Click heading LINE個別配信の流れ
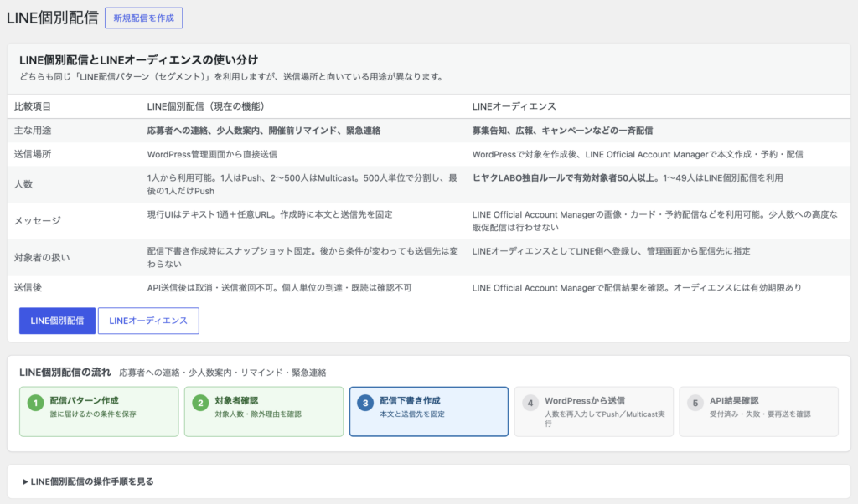The width and height of the screenshot is (858, 504). click(65, 373)
